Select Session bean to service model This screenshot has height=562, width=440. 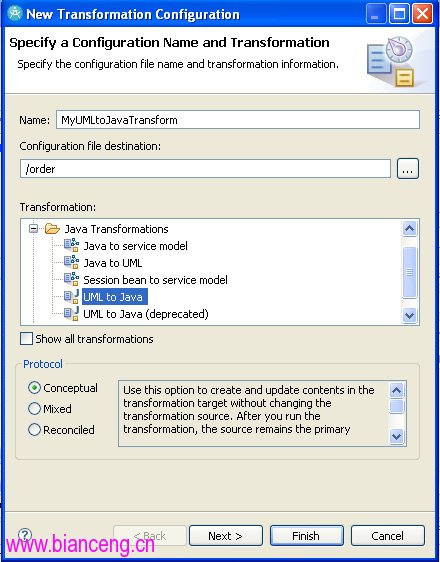(x=155, y=280)
